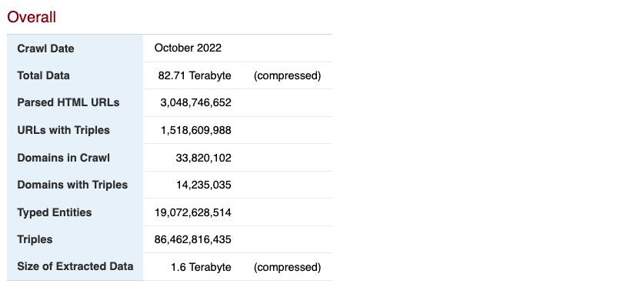Select the Parsed HTML URLs label
Image resolution: width=644 pixels, height=287 pixels.
pos(68,102)
